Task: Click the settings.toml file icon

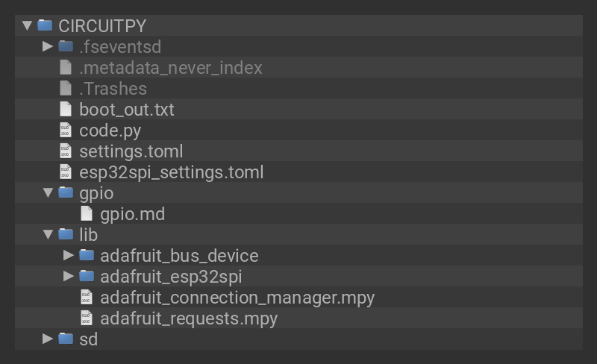Action: tap(66, 151)
